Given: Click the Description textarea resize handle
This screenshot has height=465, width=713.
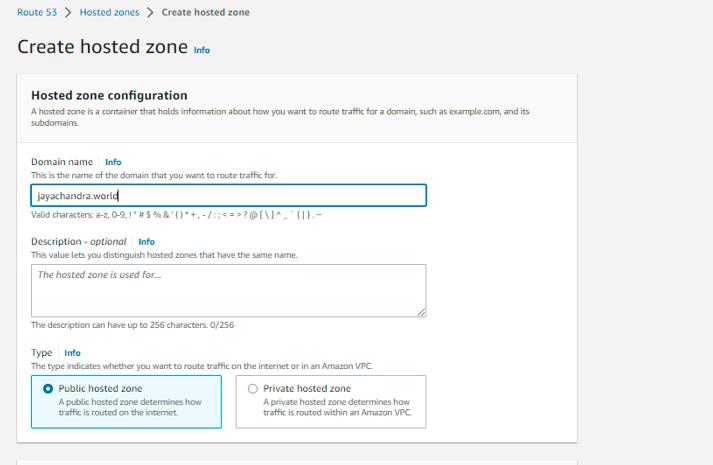Looking at the screenshot, I should pos(422,313).
